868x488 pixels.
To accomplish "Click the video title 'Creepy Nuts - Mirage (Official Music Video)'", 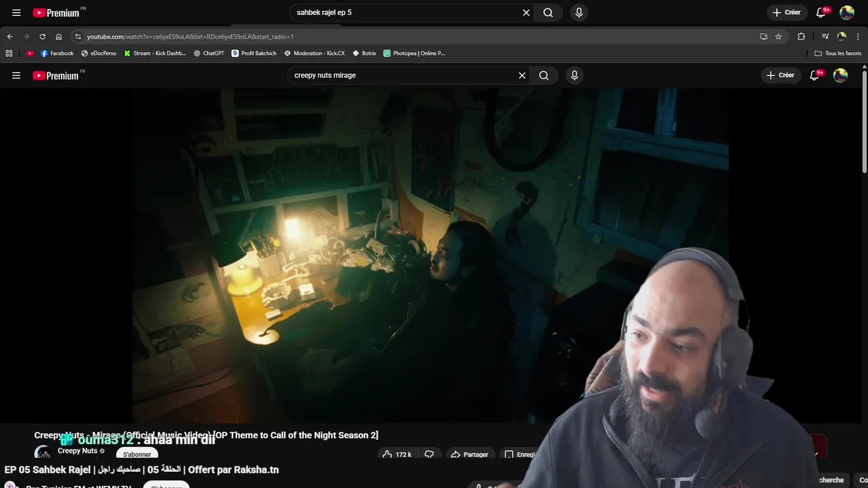I will click(206, 435).
